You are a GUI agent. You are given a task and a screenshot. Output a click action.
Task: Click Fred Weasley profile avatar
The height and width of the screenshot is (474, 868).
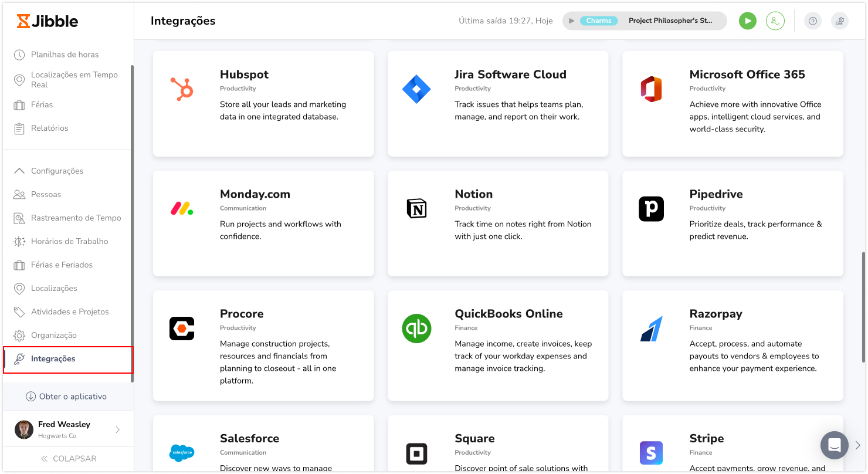coord(24,429)
